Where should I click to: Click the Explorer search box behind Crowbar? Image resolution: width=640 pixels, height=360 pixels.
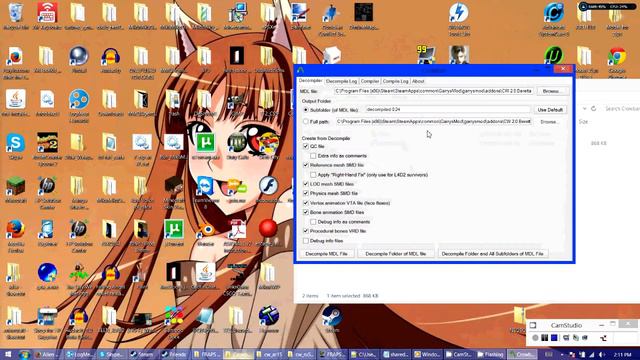(621, 109)
